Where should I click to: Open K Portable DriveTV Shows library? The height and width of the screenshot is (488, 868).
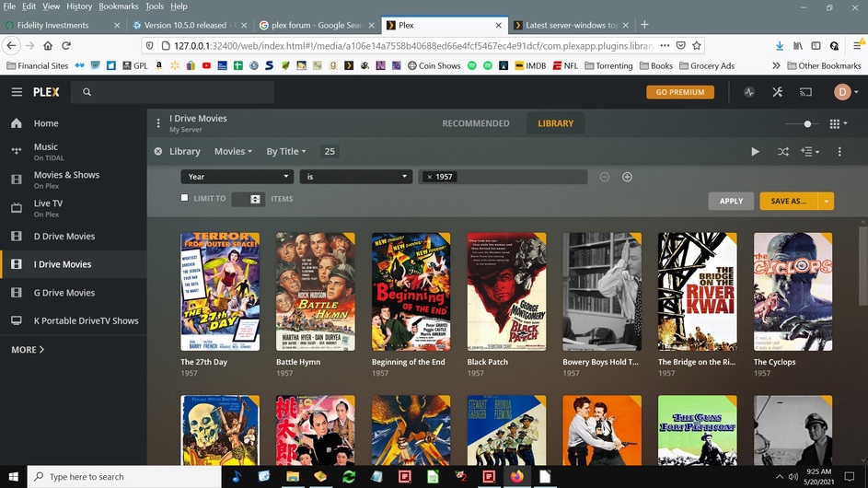click(73, 320)
